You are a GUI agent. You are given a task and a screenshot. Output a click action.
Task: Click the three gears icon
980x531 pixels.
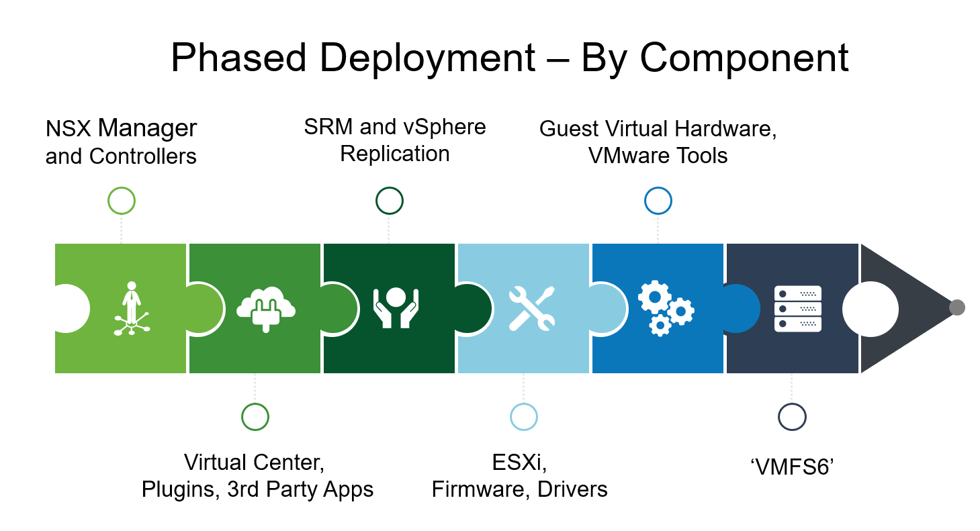pyautogui.click(x=666, y=308)
